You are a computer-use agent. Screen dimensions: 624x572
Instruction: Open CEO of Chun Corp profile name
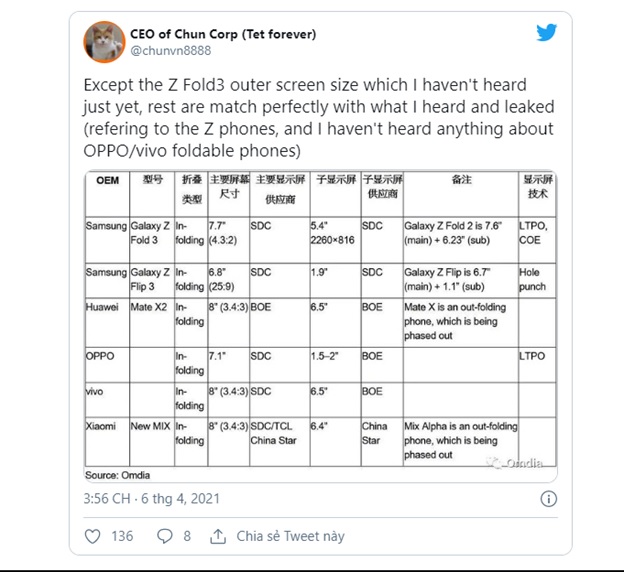(223, 34)
